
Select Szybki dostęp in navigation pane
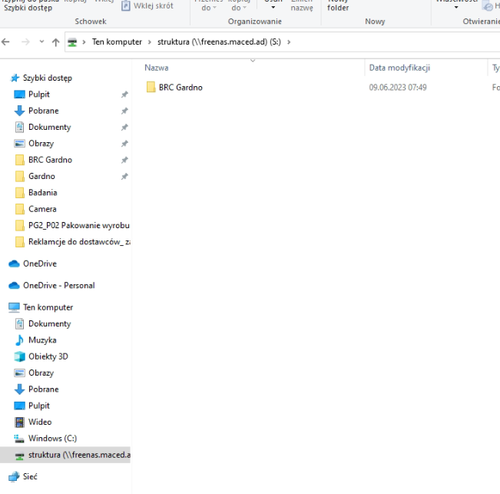(47, 78)
